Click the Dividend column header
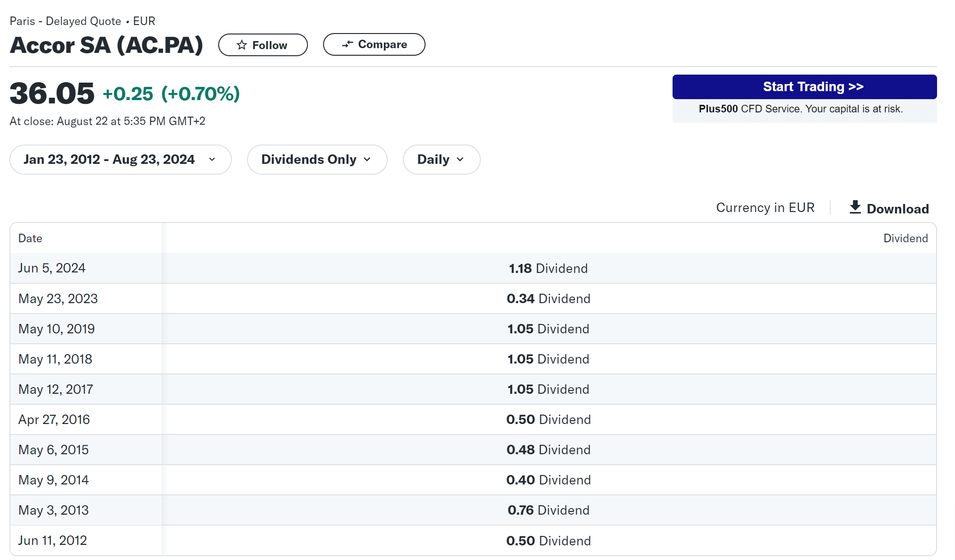This screenshot has width=955, height=560. [905, 238]
